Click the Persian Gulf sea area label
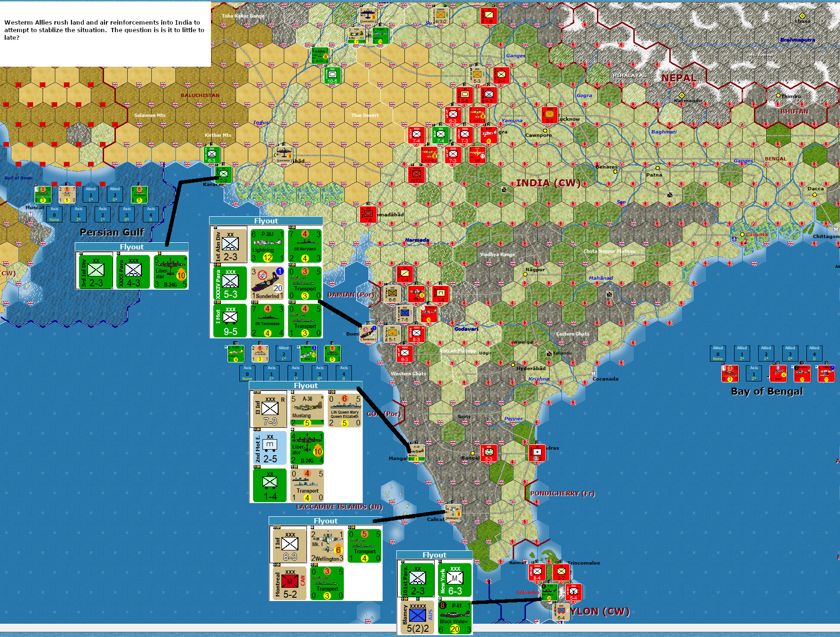This screenshot has width=840, height=637. click(112, 232)
